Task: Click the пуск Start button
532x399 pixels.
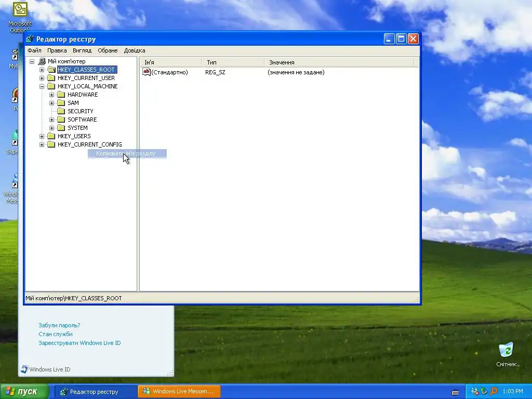Action: point(24,392)
